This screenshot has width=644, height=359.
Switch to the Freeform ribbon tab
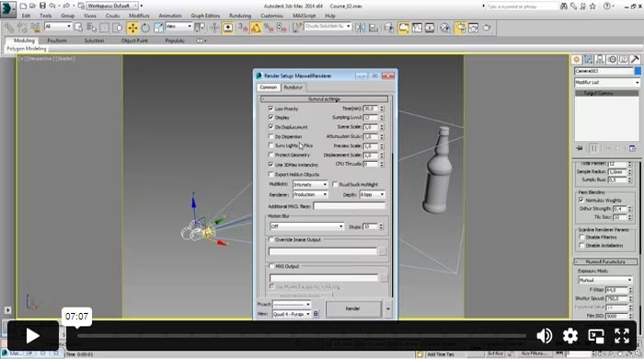pos(57,41)
